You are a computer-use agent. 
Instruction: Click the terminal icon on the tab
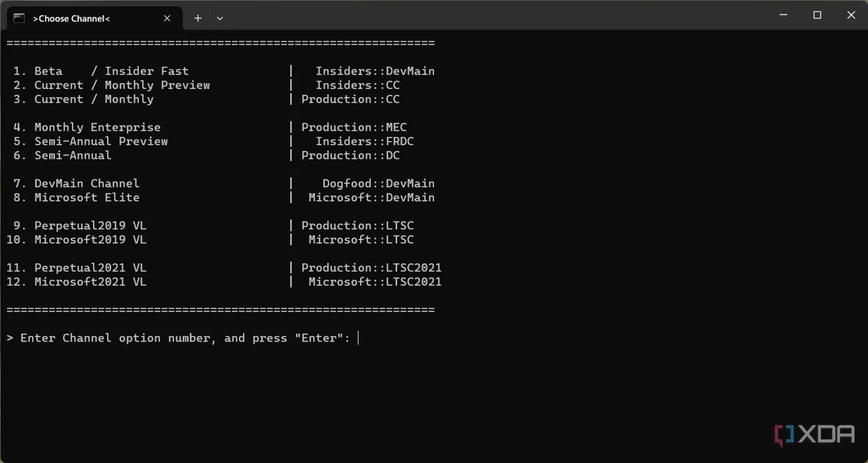19,18
